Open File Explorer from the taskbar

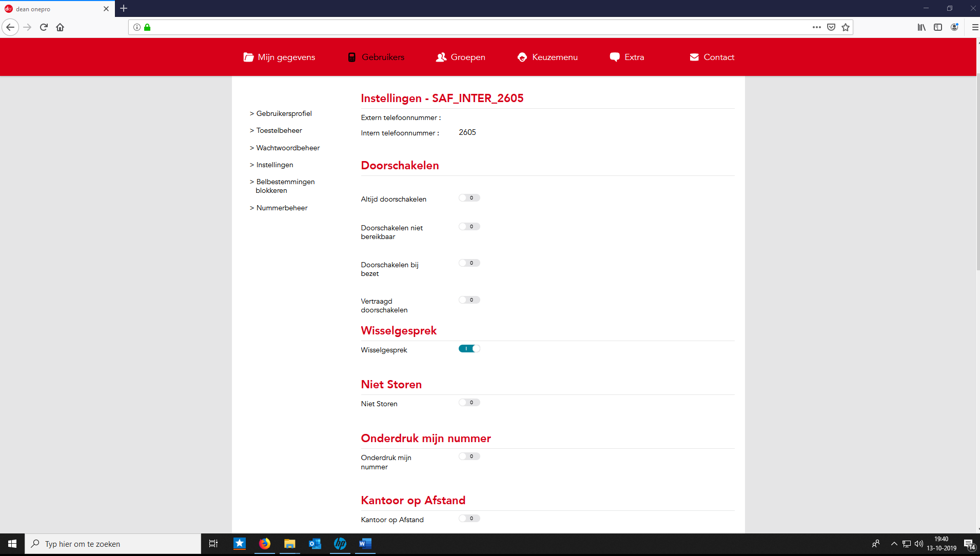click(x=290, y=544)
